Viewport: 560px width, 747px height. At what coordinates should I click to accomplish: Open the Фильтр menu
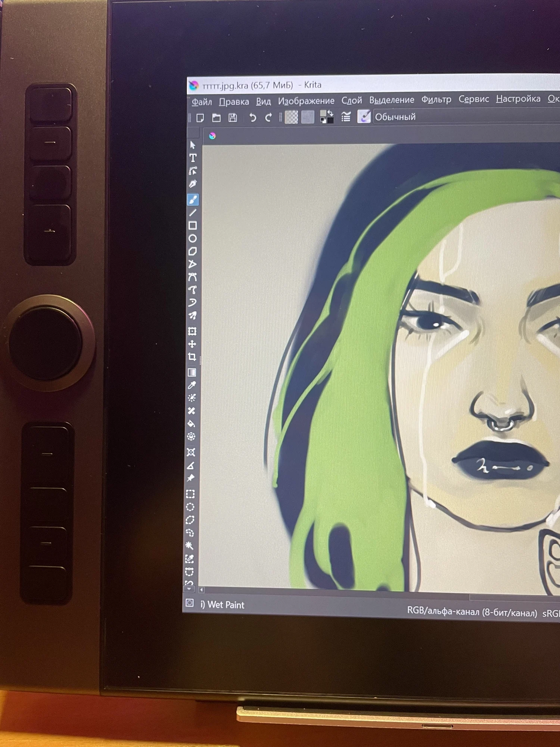436,99
